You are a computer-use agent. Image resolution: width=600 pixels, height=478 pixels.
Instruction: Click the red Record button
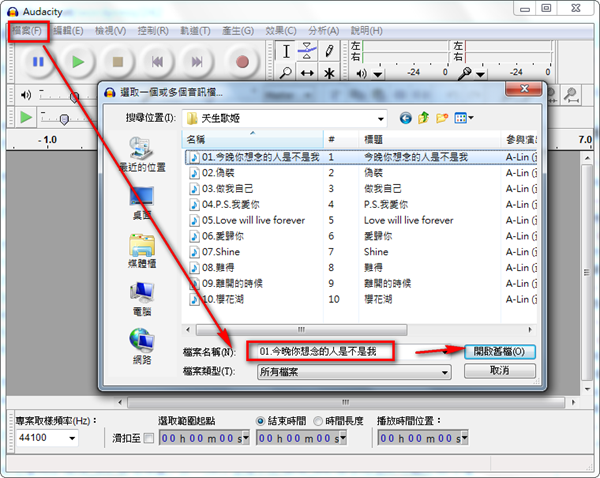click(x=242, y=62)
